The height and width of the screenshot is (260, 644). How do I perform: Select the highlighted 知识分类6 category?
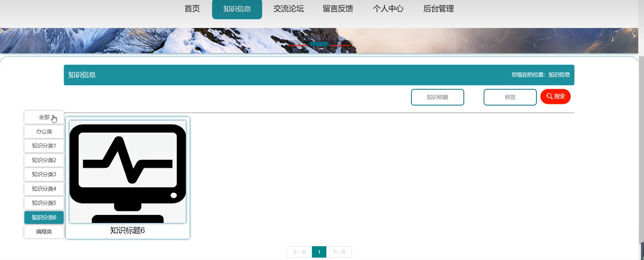click(44, 217)
